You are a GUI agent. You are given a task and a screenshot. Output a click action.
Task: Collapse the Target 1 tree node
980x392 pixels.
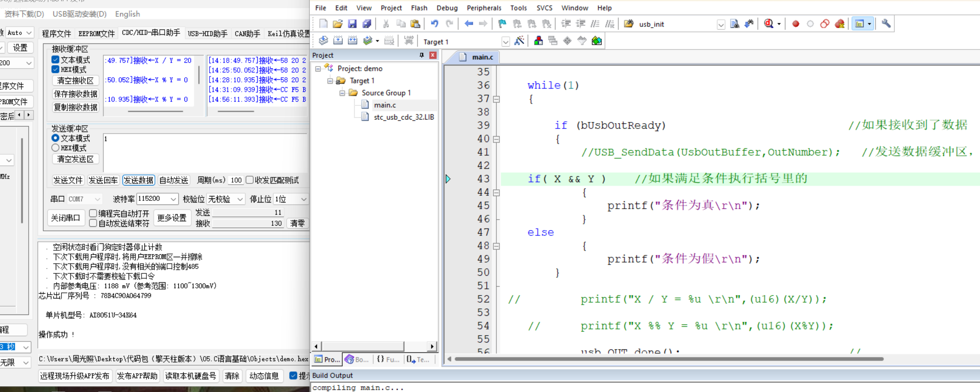pos(330,81)
